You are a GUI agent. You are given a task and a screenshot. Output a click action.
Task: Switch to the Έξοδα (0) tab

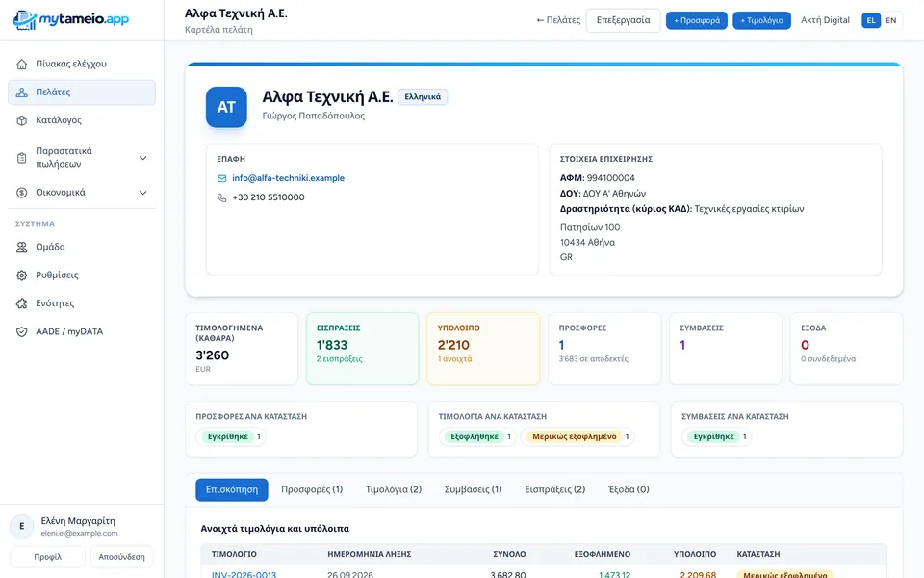(629, 489)
